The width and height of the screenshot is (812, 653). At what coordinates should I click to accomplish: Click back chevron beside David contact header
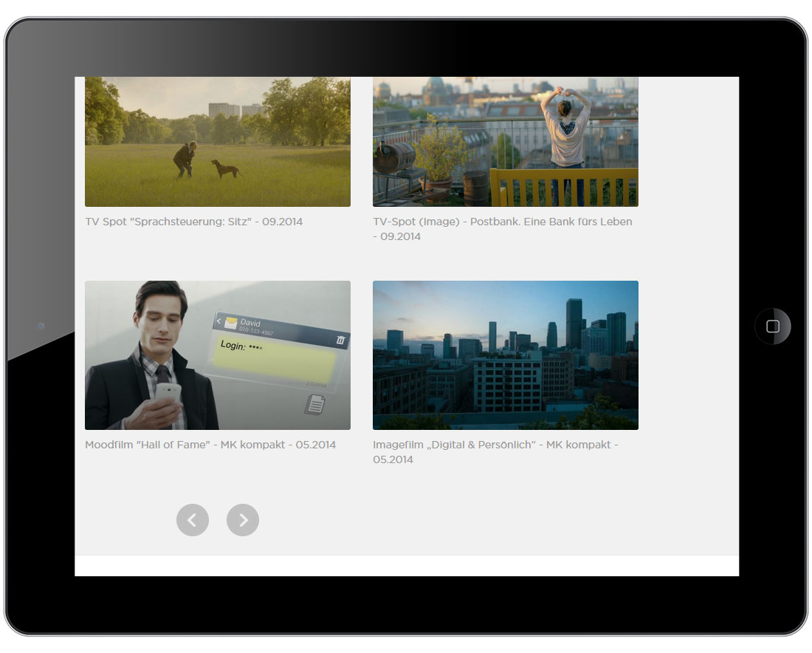[219, 322]
